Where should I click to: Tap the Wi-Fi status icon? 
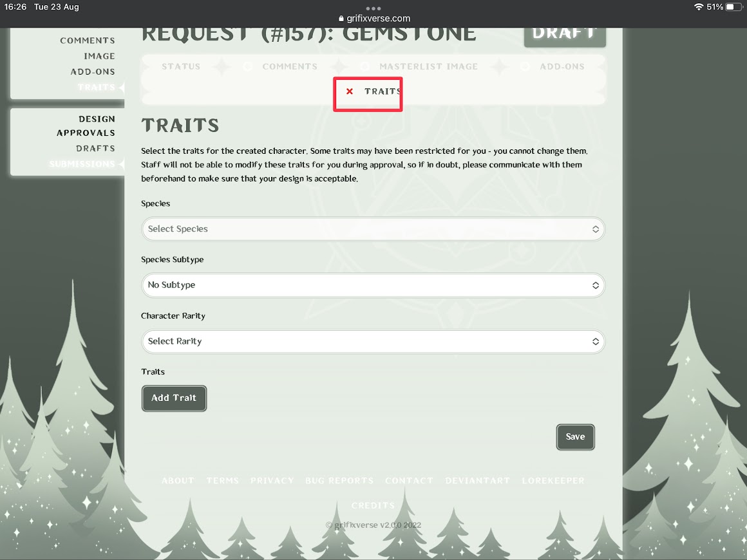(699, 6)
